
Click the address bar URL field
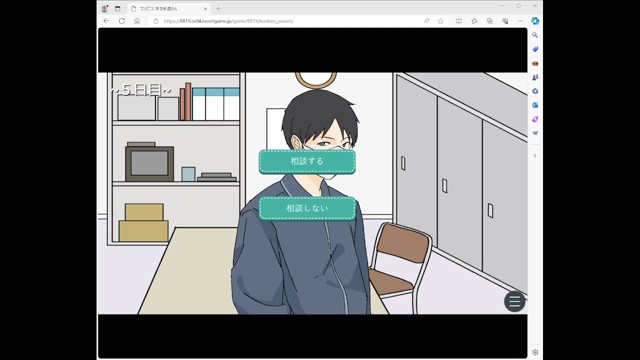(x=286, y=21)
